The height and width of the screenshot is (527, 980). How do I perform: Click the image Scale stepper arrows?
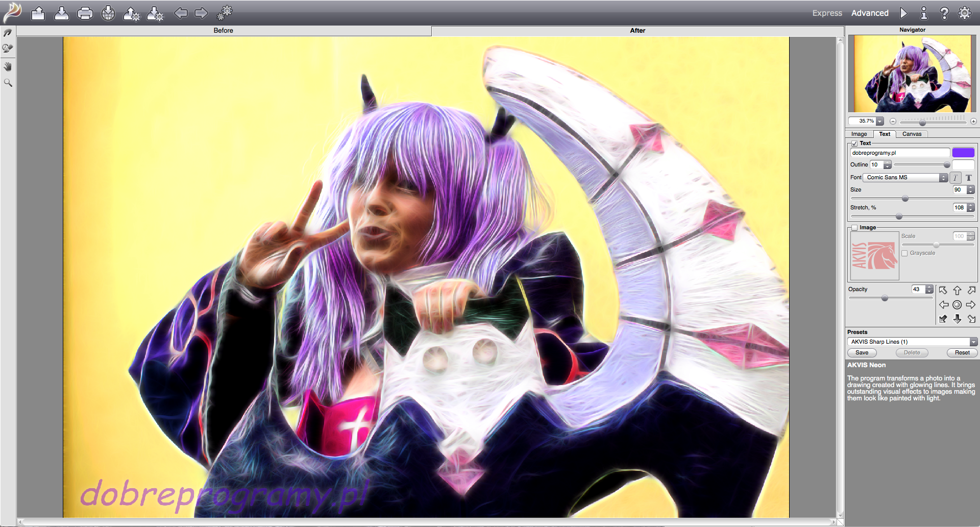(x=971, y=236)
